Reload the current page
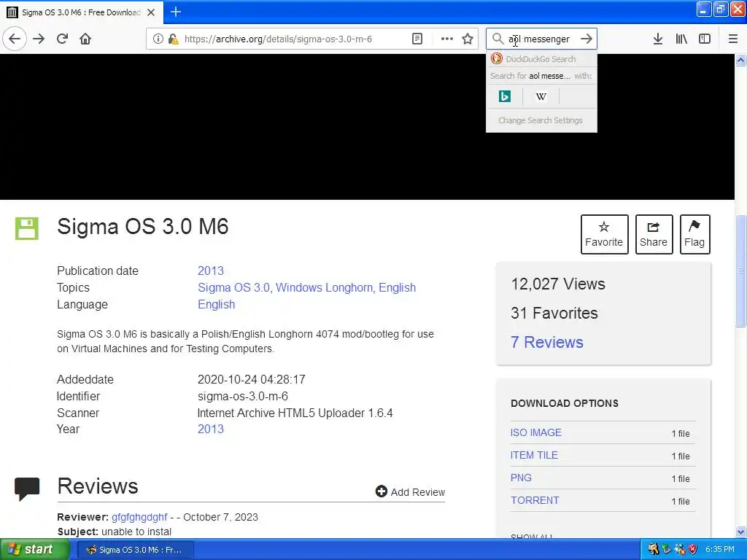This screenshot has width=747, height=560. click(x=62, y=39)
